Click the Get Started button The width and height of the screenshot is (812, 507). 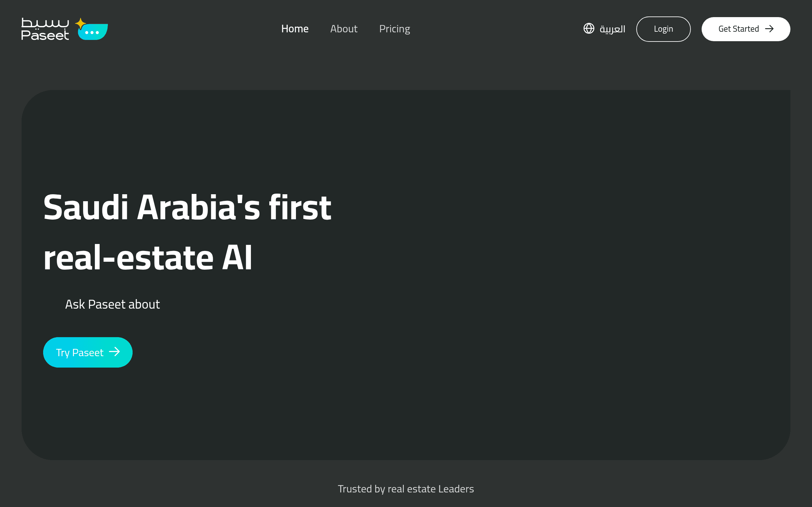click(746, 29)
